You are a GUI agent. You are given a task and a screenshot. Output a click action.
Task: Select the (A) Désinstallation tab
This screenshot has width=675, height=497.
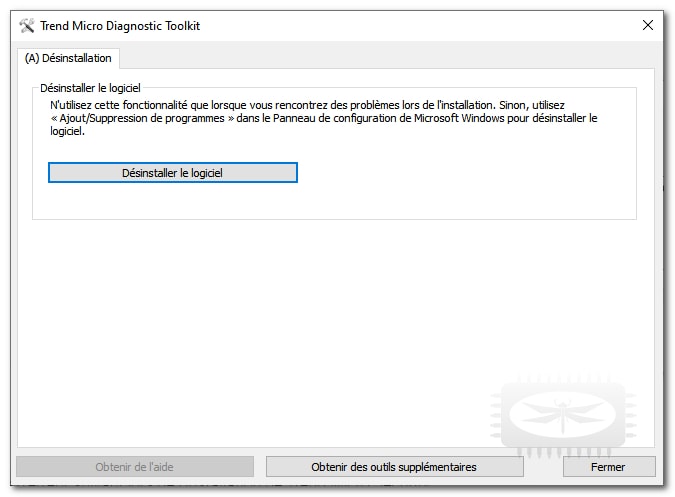coord(68,58)
